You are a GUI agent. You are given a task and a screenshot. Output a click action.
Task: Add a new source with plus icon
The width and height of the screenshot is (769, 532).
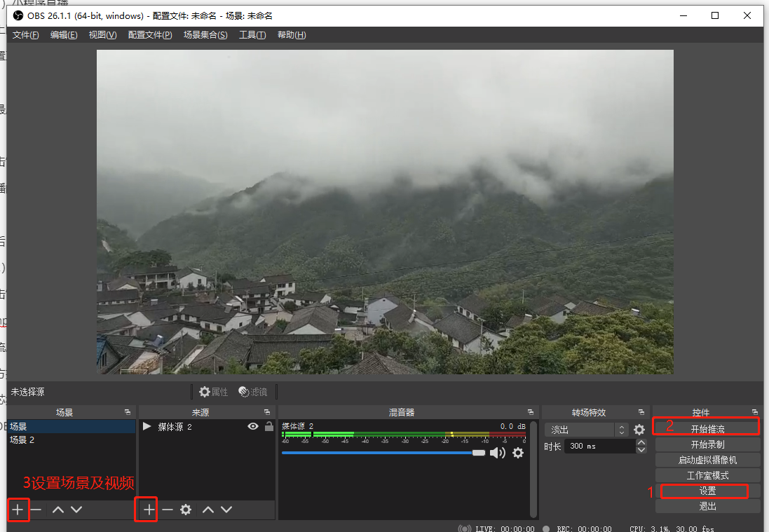pyautogui.click(x=149, y=510)
